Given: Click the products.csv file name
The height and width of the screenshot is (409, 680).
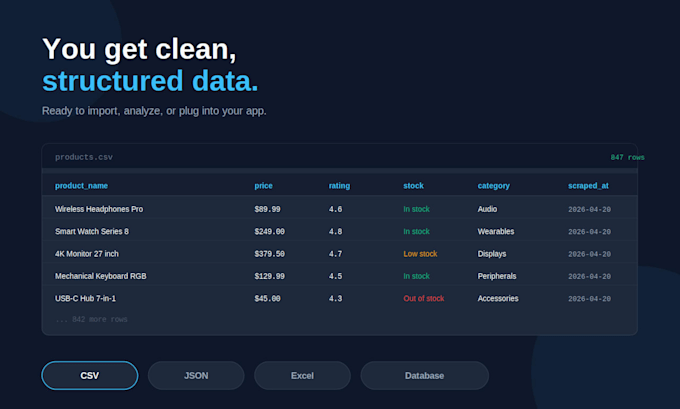Looking at the screenshot, I should pyautogui.click(x=84, y=157).
